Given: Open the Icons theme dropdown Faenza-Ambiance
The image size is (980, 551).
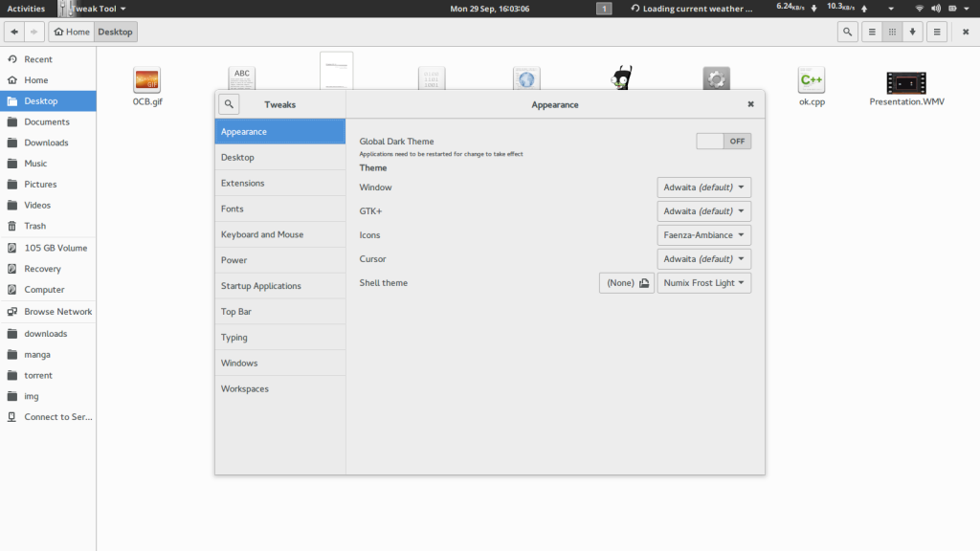Looking at the screenshot, I should 703,235.
